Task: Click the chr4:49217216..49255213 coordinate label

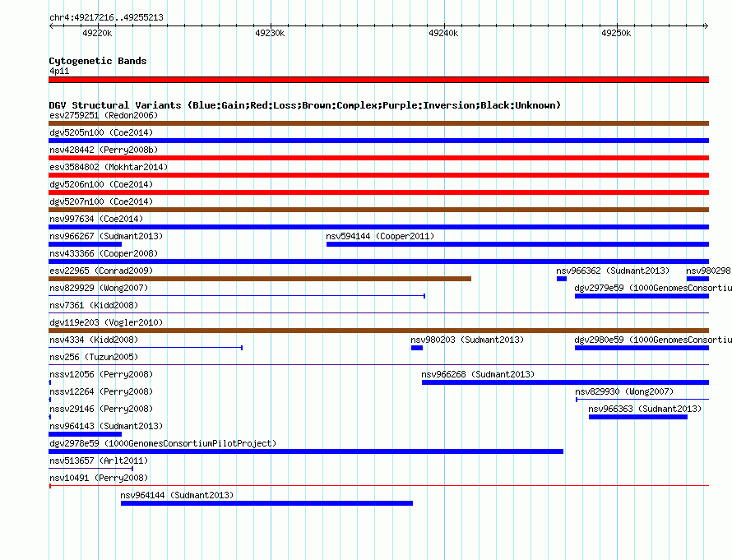Action: tap(106, 18)
